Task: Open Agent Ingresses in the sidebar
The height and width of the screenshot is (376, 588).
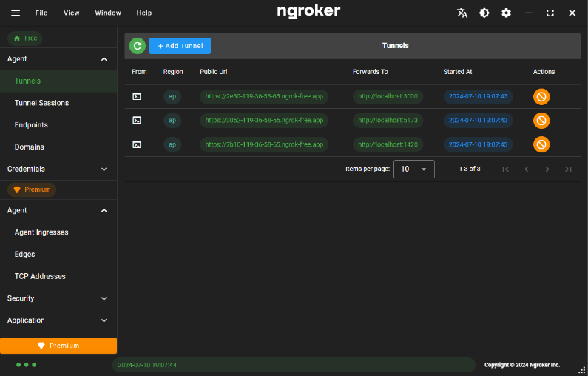Action: coord(58,232)
